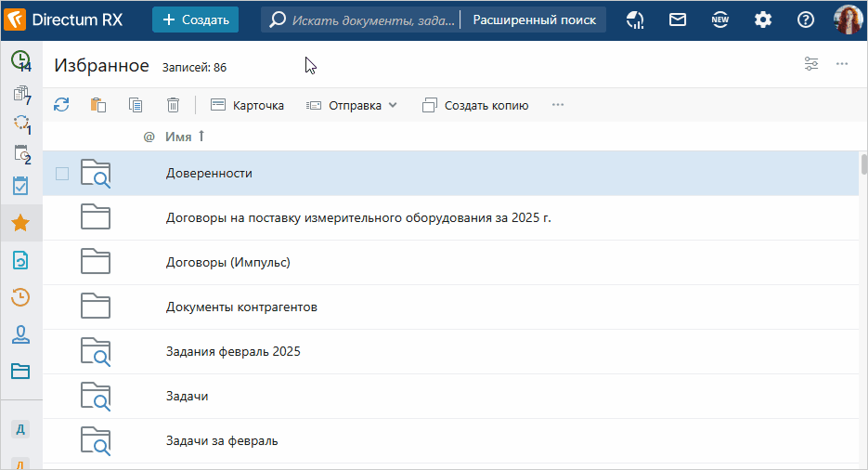Sort list by Имя column header
The width and height of the screenshot is (868, 470).
[178, 137]
